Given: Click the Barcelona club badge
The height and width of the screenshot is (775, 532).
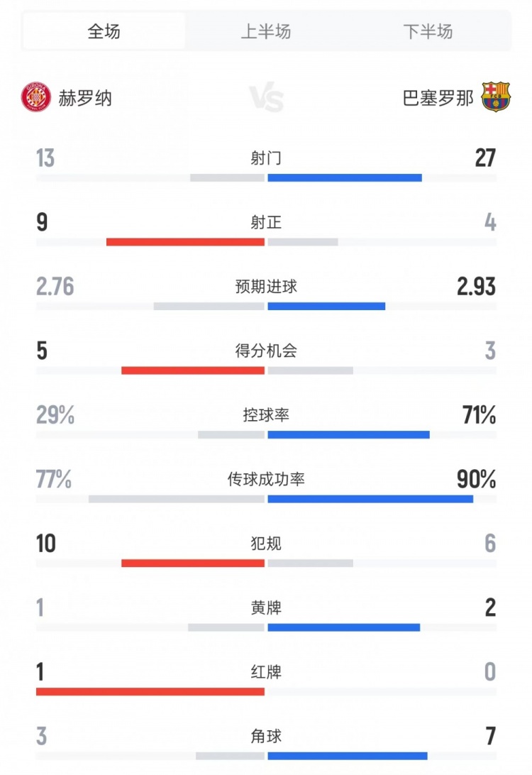Looking at the screenshot, I should point(497,97).
